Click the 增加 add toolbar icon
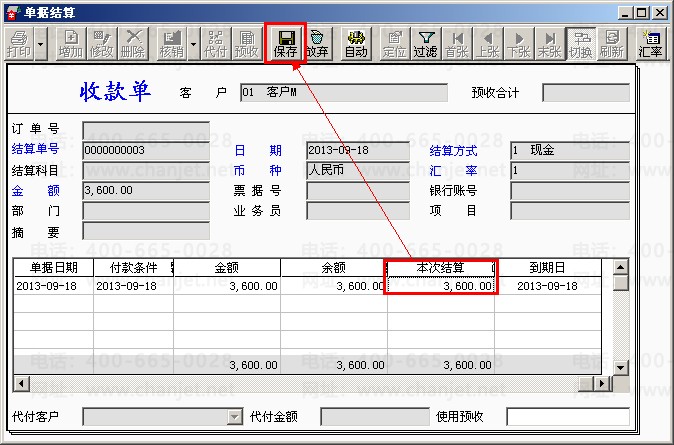Image resolution: width=674 pixels, height=445 pixels. [x=70, y=44]
